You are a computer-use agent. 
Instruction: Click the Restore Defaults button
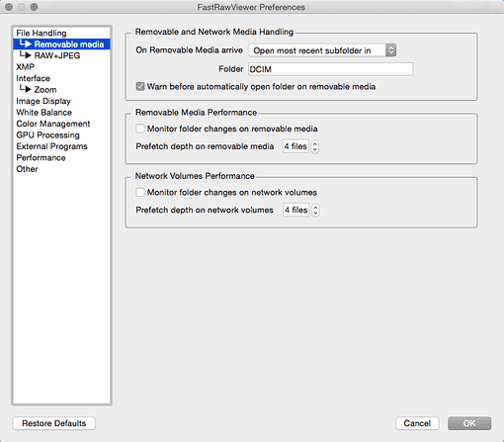click(x=54, y=423)
